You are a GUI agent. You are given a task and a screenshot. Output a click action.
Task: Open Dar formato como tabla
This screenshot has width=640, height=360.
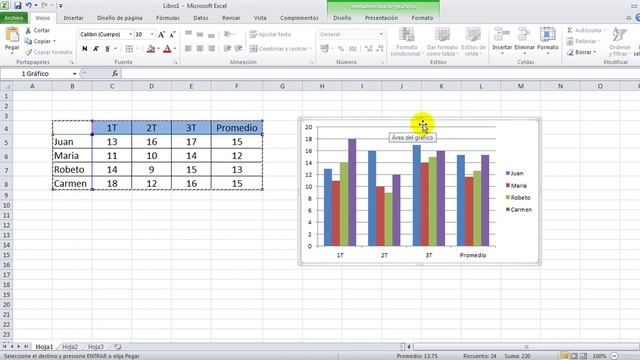[442, 42]
